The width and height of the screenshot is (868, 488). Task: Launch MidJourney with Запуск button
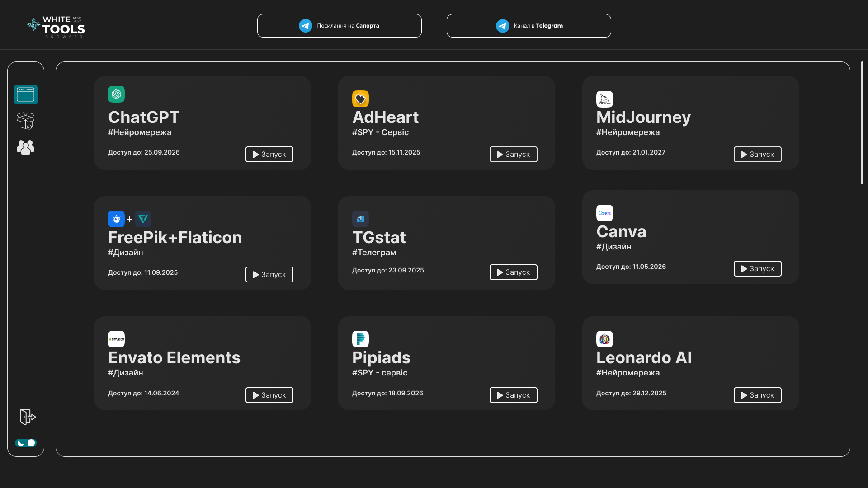[757, 154]
